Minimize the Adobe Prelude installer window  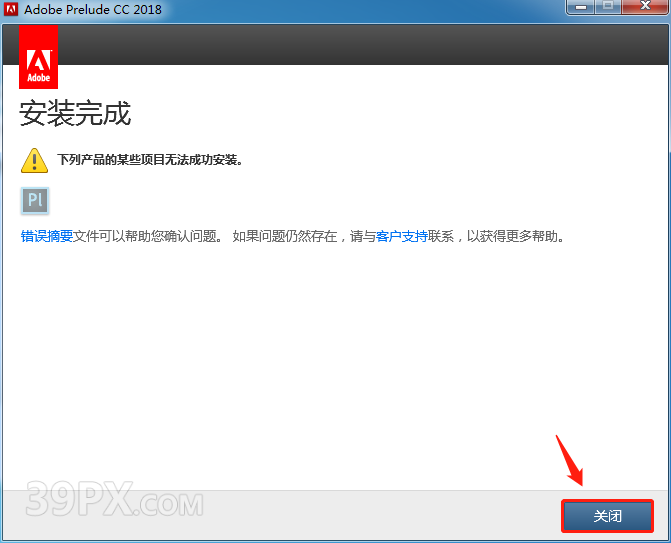[x=581, y=7]
